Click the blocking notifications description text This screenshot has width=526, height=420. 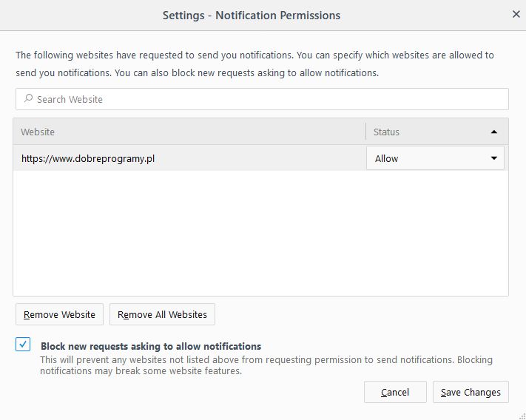coord(266,365)
